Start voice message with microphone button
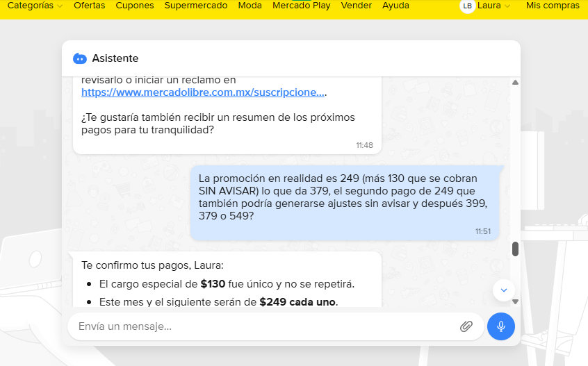The height and width of the screenshot is (366, 588). 501,326
